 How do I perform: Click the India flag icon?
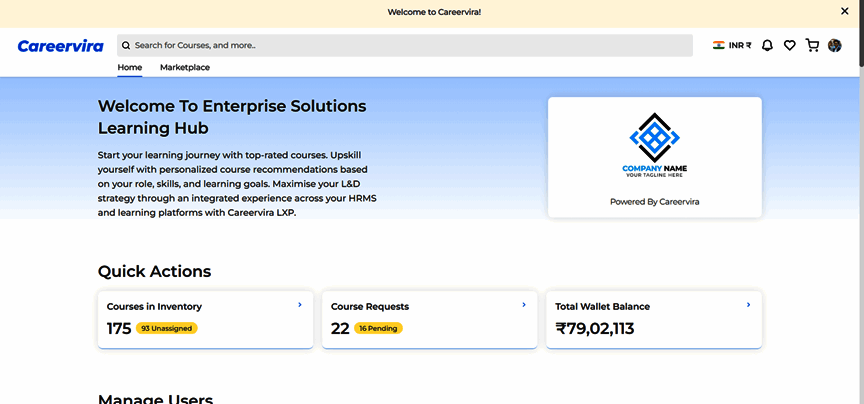(718, 45)
